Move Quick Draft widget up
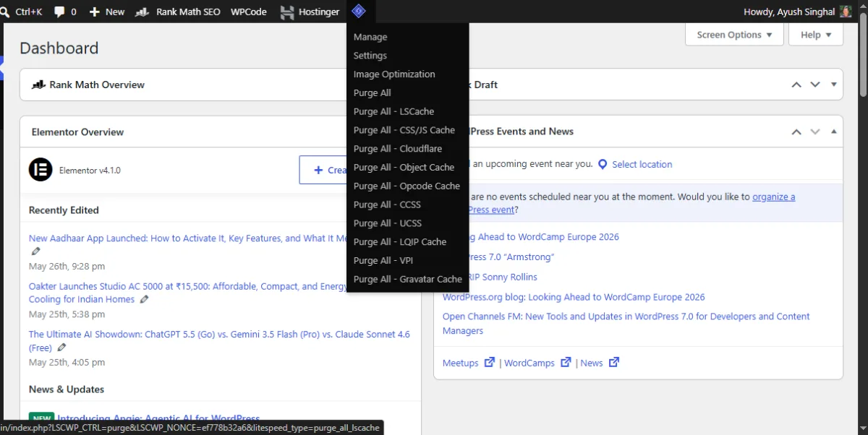The image size is (868, 435). click(796, 85)
